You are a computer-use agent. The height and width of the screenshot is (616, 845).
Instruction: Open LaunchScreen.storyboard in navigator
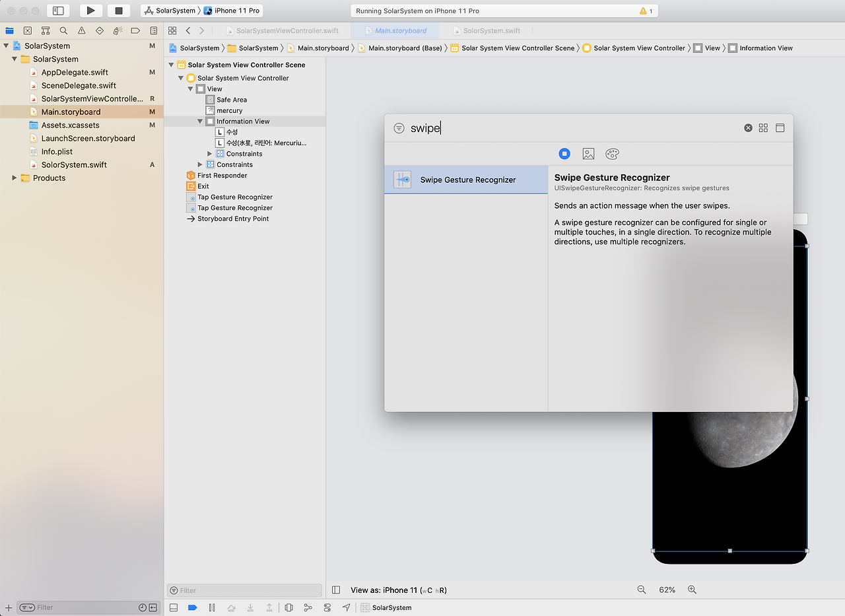point(88,138)
